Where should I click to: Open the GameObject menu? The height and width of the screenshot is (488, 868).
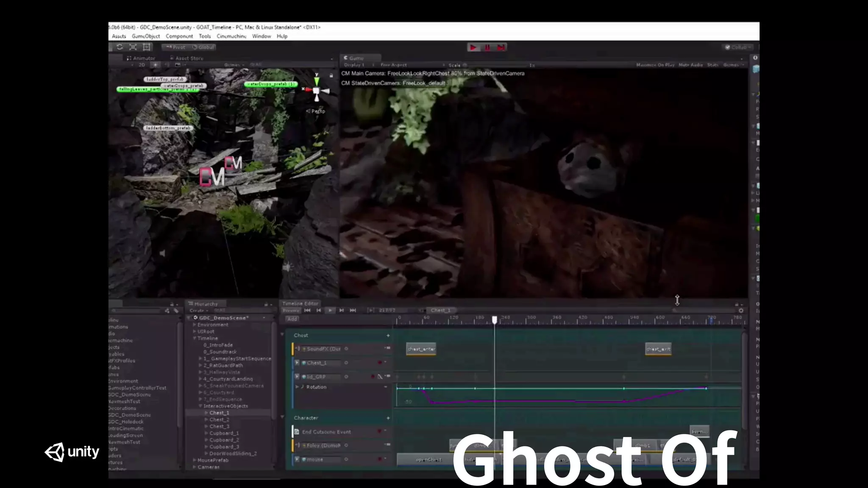tap(146, 36)
